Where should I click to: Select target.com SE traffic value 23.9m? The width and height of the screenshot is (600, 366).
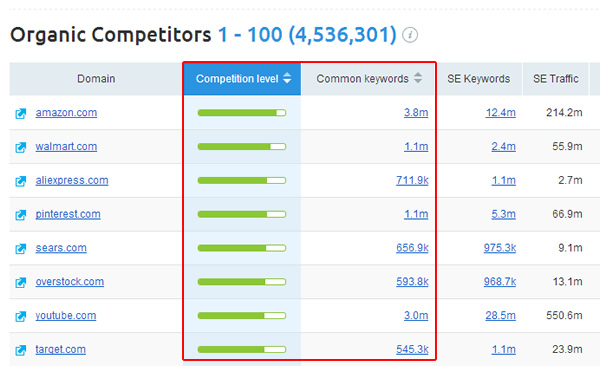[567, 349]
